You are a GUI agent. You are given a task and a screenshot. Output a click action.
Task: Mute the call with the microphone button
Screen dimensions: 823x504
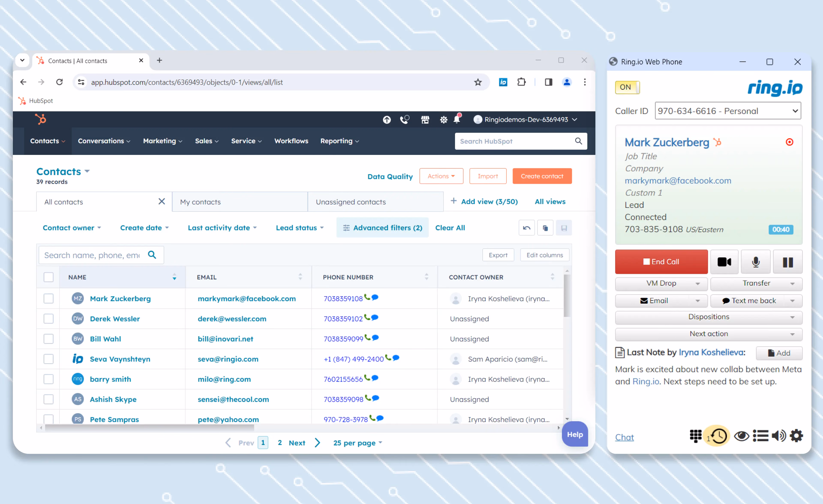click(755, 262)
